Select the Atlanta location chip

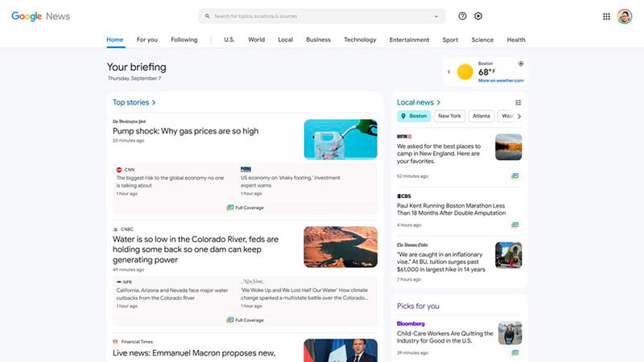(x=481, y=116)
